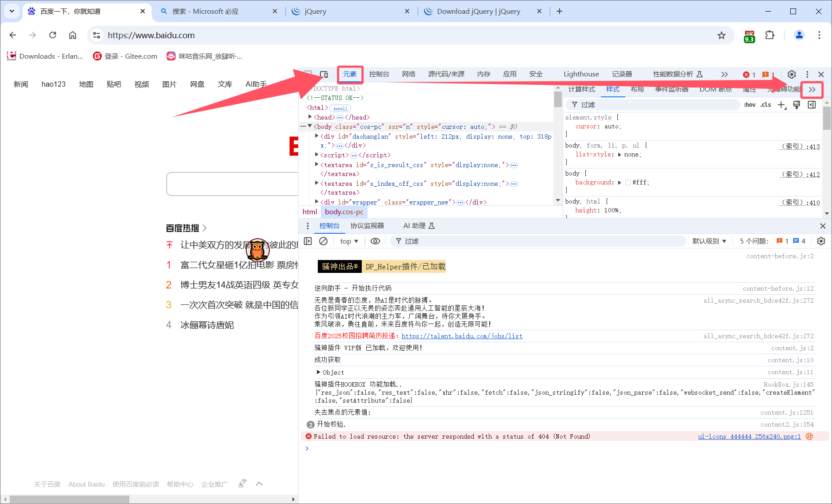Image resolution: width=832 pixels, height=504 pixels.
Task: Go to browser home page
Action: tap(72, 35)
